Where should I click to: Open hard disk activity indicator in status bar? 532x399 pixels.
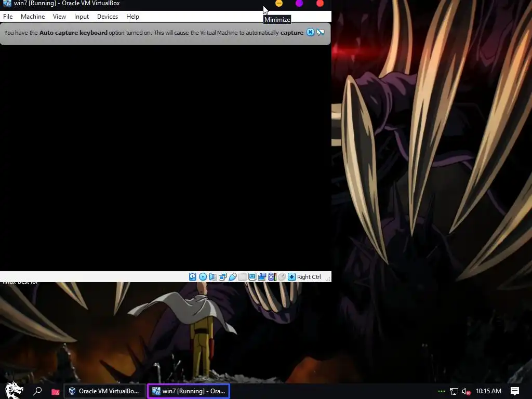click(x=192, y=277)
